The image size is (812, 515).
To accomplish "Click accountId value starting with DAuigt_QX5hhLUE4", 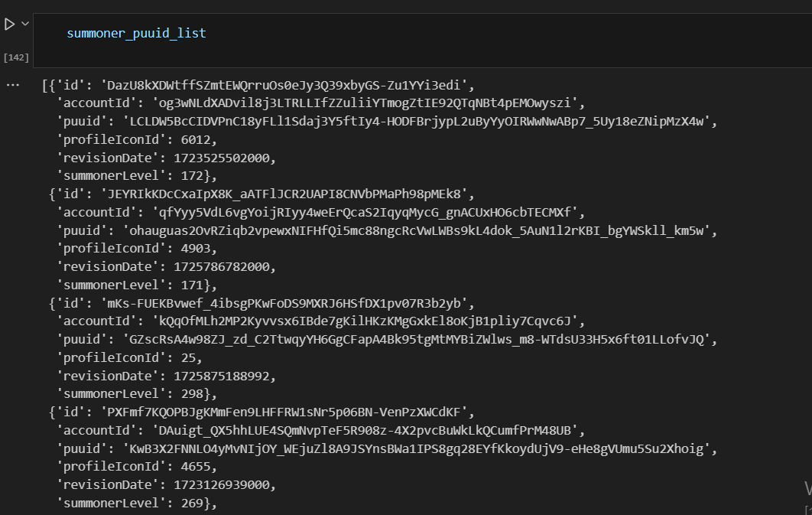I will (x=365, y=431).
